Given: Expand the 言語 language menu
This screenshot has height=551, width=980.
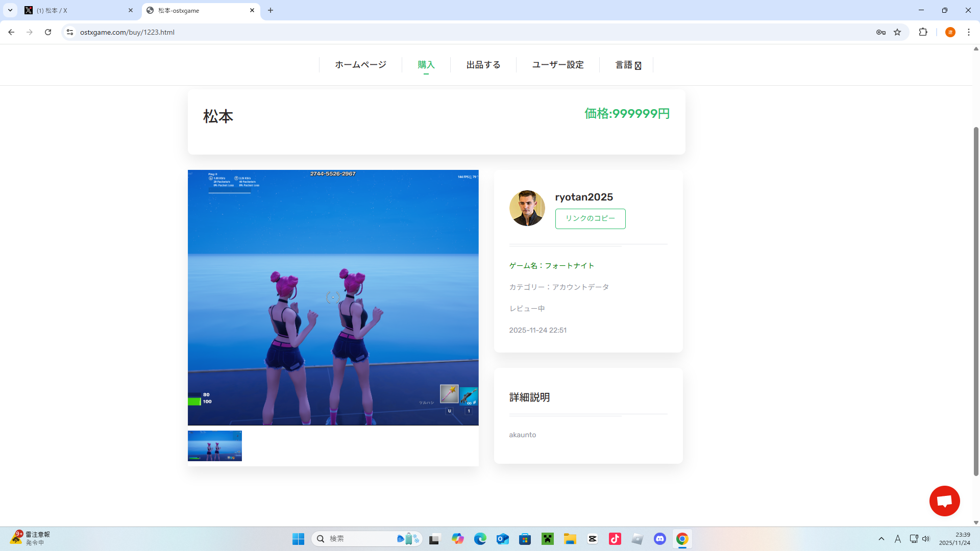Looking at the screenshot, I should [x=627, y=65].
